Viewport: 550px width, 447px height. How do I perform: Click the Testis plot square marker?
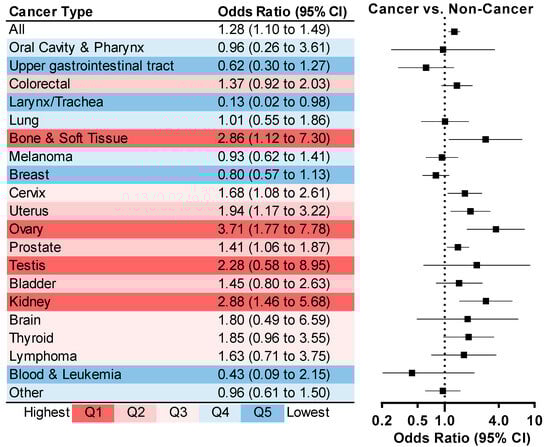pyautogui.click(x=477, y=265)
